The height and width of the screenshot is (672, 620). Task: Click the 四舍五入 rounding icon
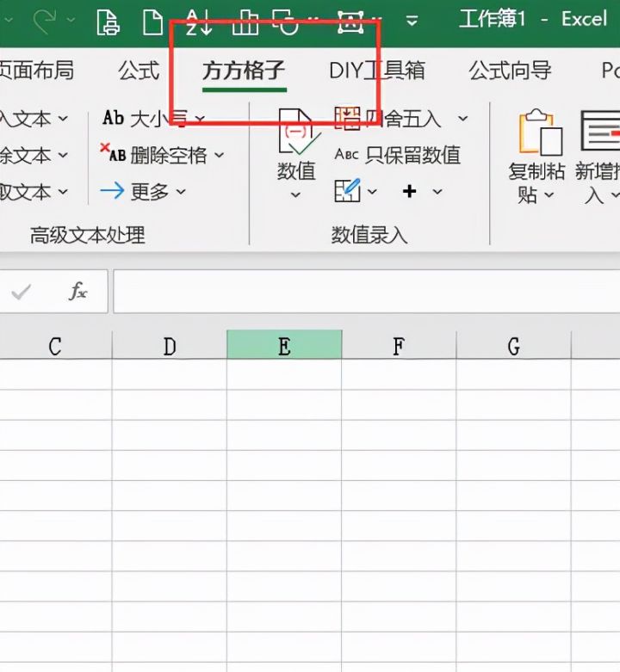click(x=347, y=118)
